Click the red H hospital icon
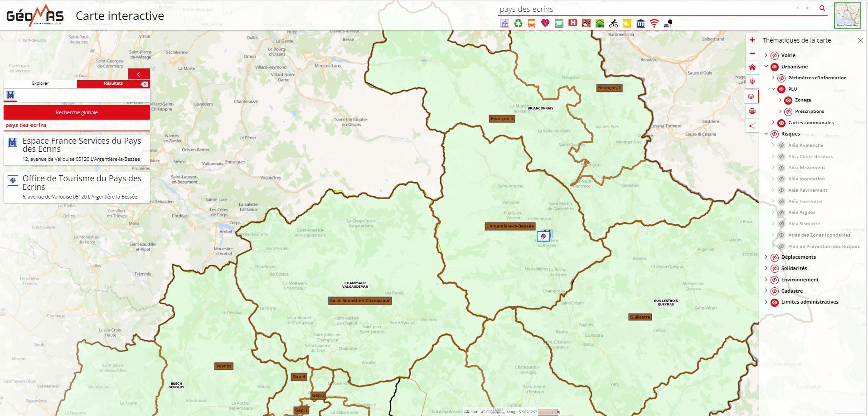Screen dimensions: 868x416 (572, 23)
